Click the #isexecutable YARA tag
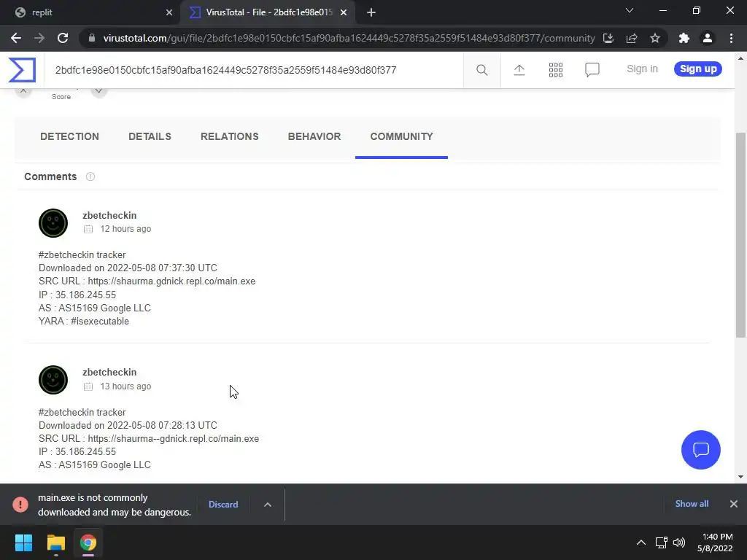The height and width of the screenshot is (560, 747). tap(100, 322)
